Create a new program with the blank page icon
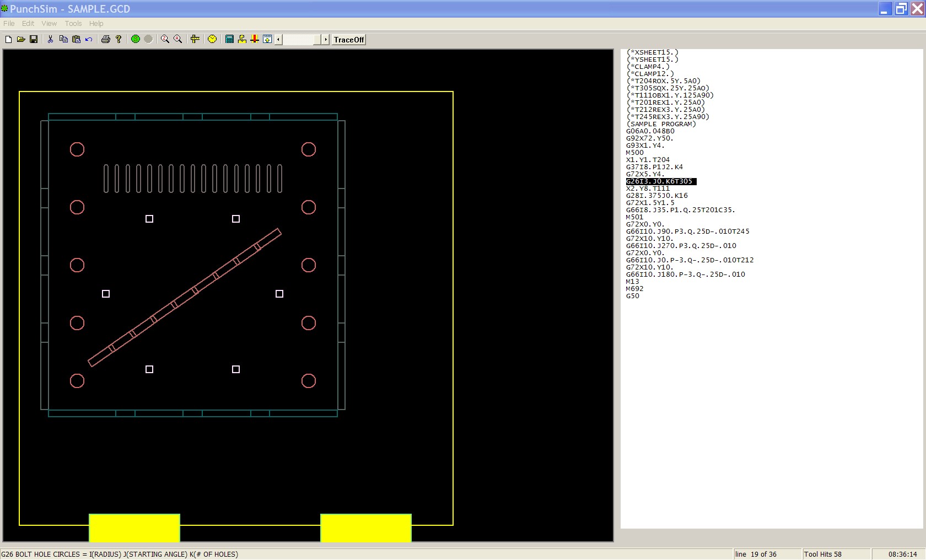926x560 pixels. tap(8, 39)
